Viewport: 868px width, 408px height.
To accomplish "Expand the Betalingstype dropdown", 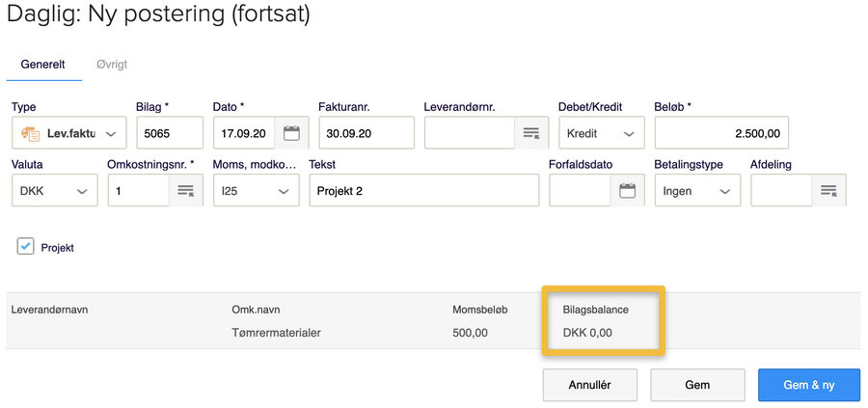I will point(697,191).
